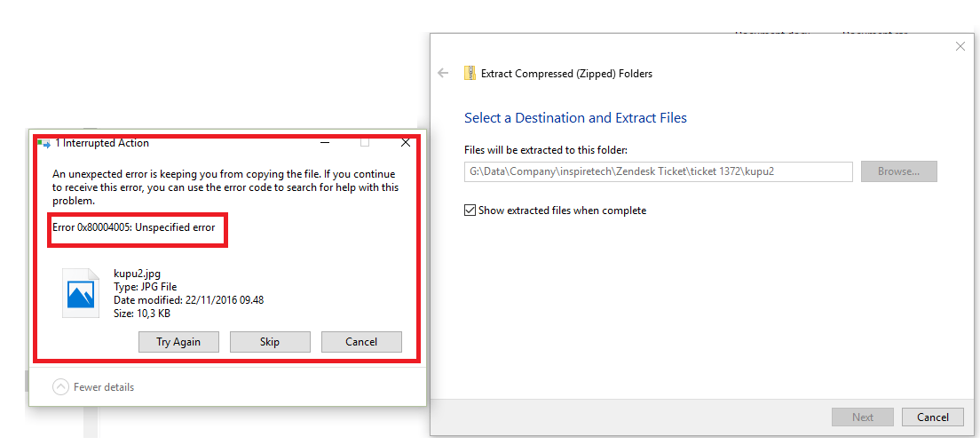Image resolution: width=980 pixels, height=445 pixels.
Task: Click the zipped folder icon in the Extract title
Action: pos(470,74)
